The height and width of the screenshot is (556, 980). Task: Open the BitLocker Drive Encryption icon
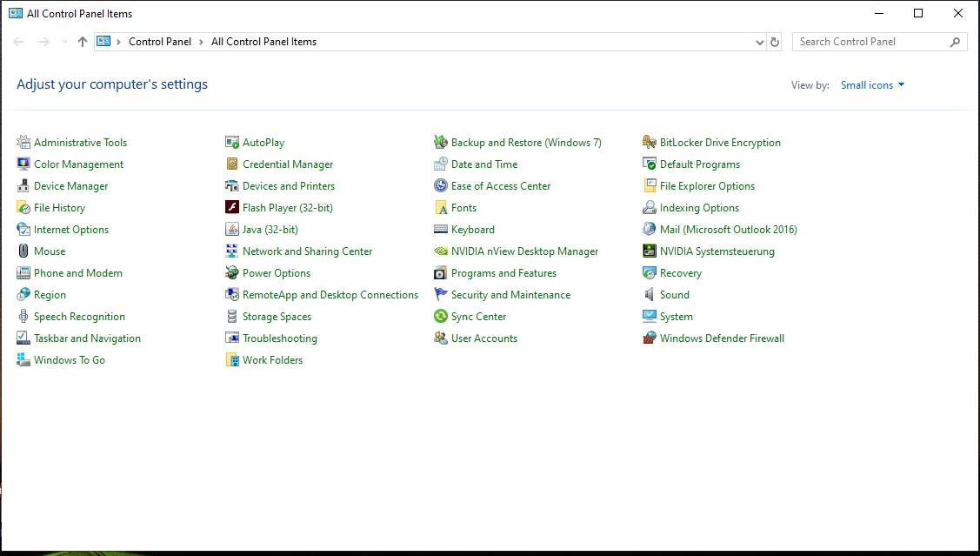pyautogui.click(x=650, y=143)
